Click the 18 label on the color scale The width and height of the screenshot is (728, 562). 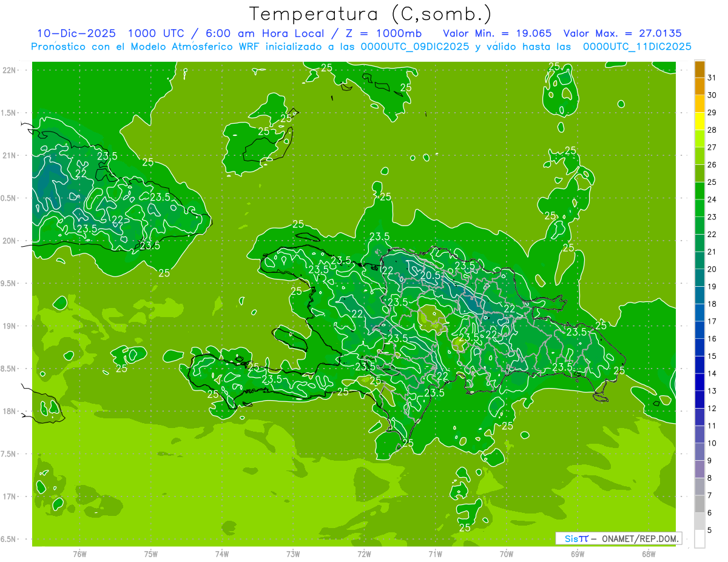pyautogui.click(x=712, y=304)
